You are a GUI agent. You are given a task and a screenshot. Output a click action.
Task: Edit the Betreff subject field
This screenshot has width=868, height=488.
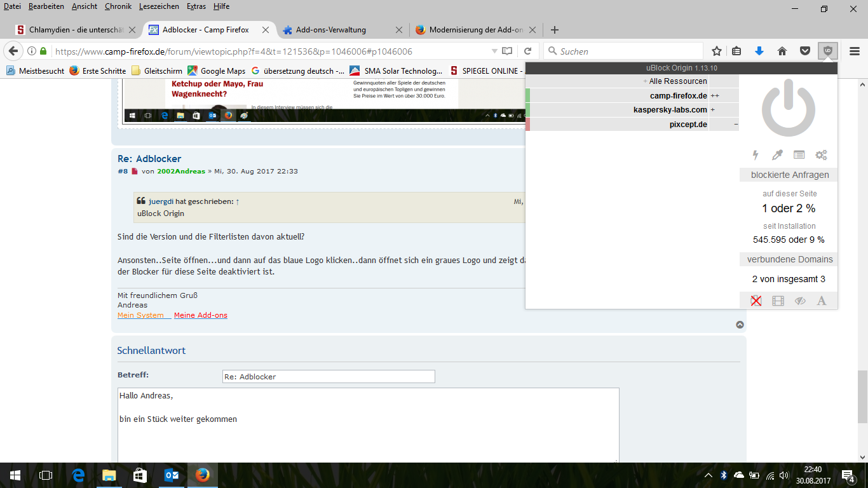pyautogui.click(x=329, y=377)
